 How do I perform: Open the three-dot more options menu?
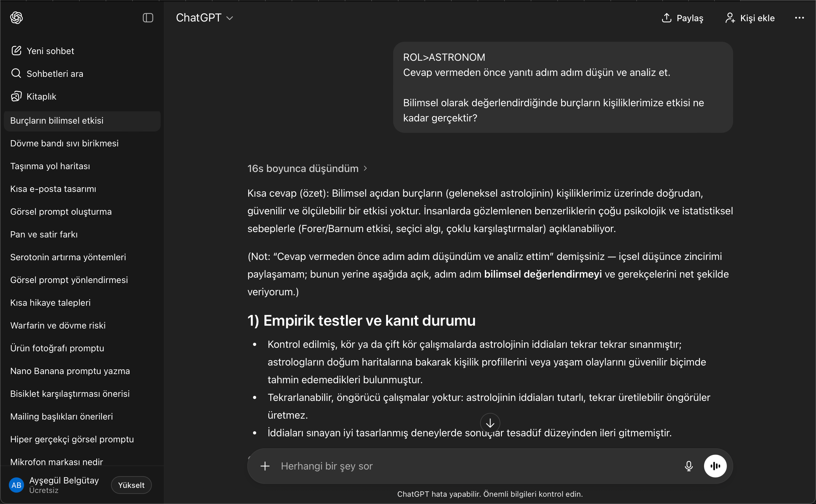click(x=799, y=18)
